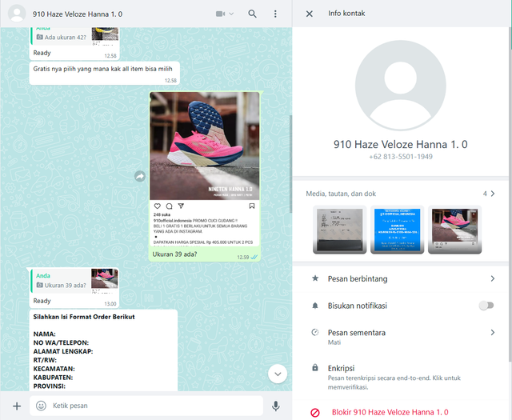Forward the shoe image using the arrow icon

[140, 176]
